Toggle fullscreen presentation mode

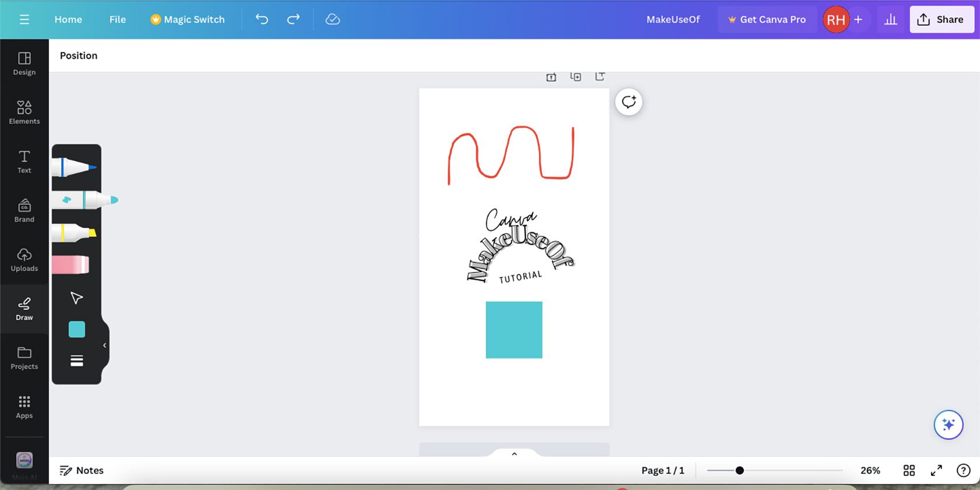(x=936, y=470)
